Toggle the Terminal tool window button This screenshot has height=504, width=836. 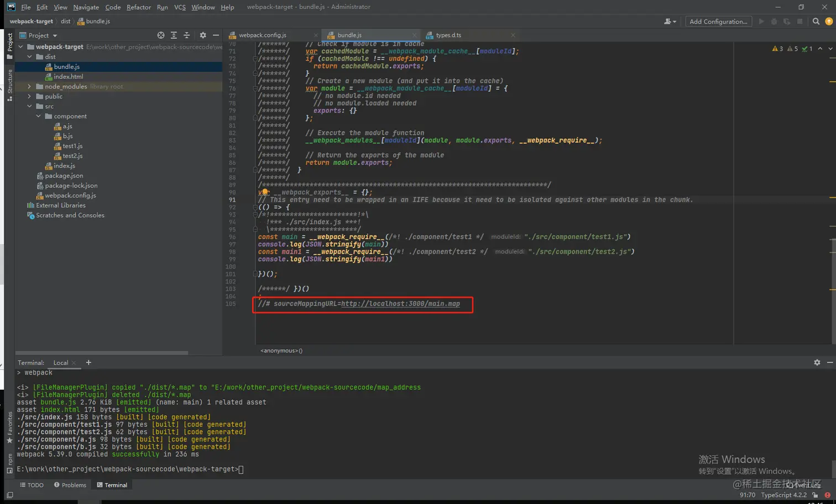click(112, 485)
